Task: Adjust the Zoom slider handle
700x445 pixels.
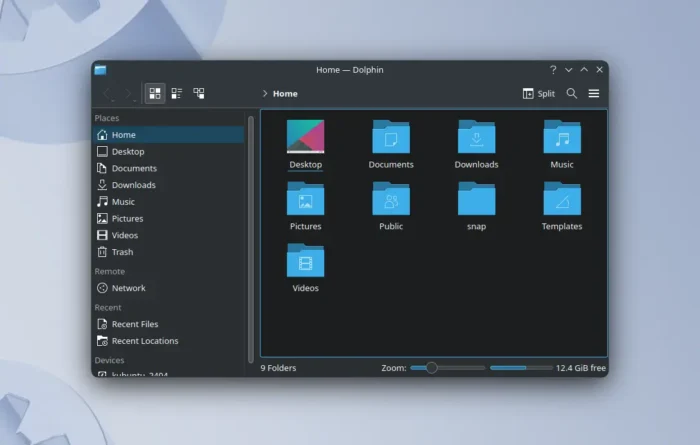Action: [x=431, y=368]
